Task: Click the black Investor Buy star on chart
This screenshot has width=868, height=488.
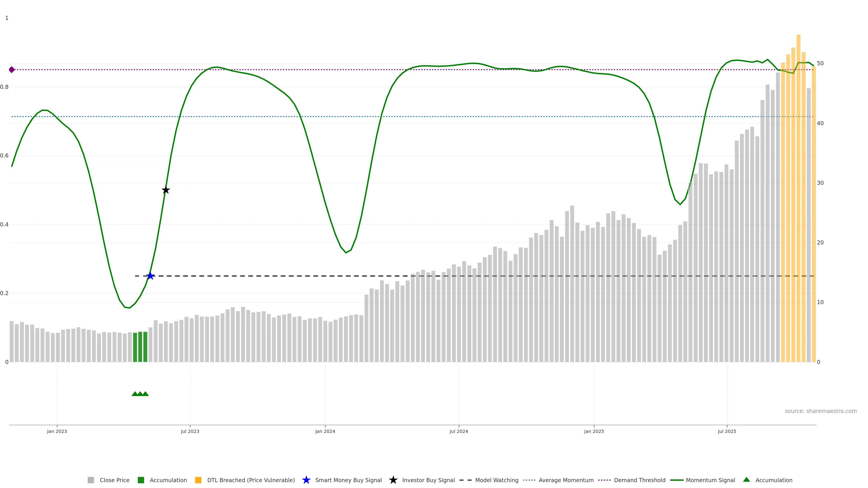Action: point(165,190)
